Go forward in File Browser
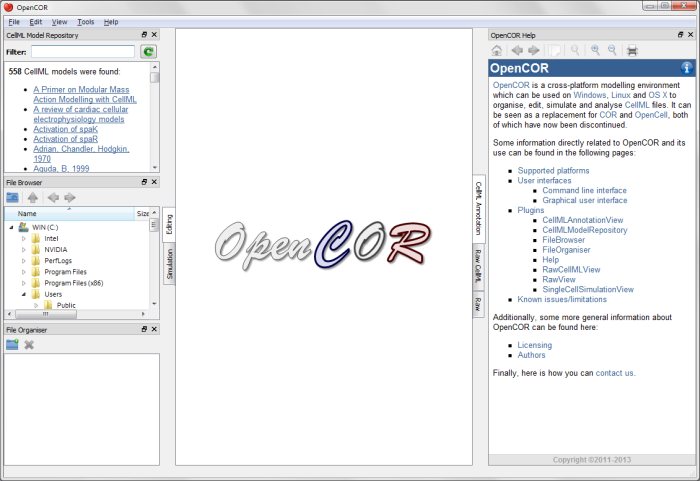 coord(70,197)
